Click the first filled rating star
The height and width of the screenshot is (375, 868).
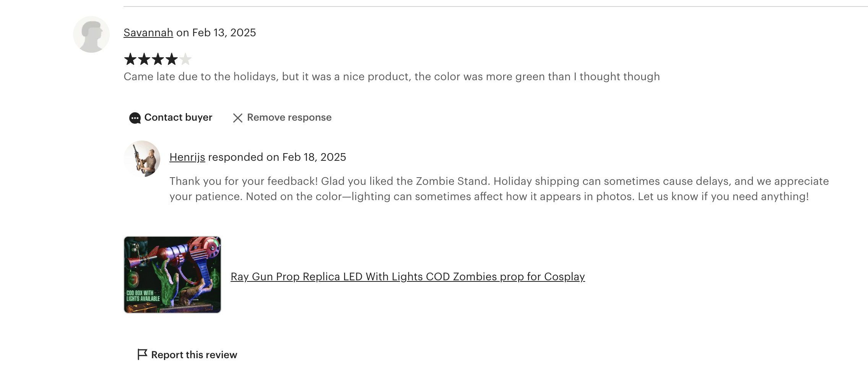130,59
